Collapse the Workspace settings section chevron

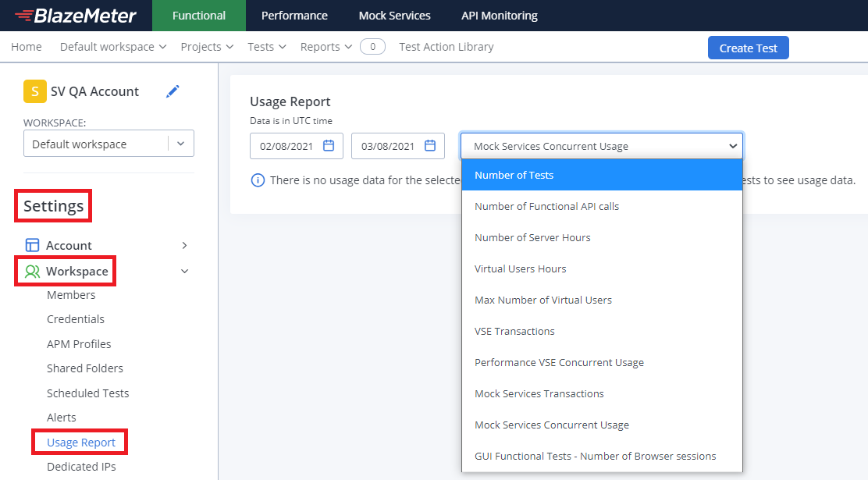coord(184,272)
